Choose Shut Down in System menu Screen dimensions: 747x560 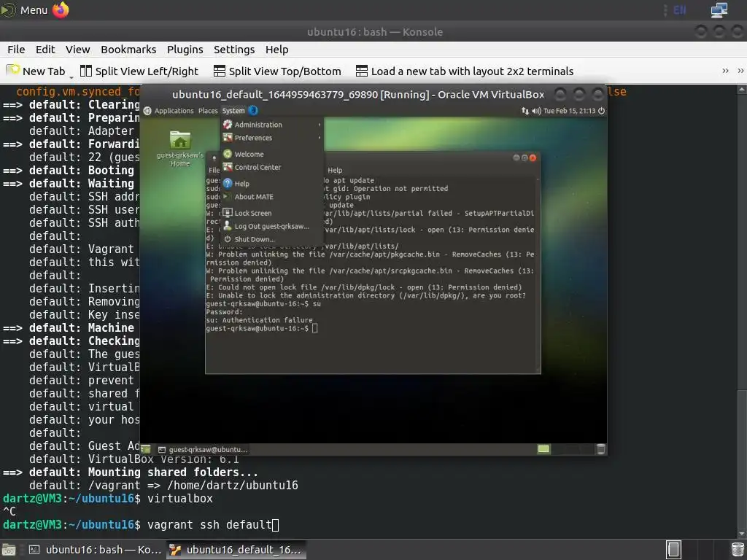[273, 239]
